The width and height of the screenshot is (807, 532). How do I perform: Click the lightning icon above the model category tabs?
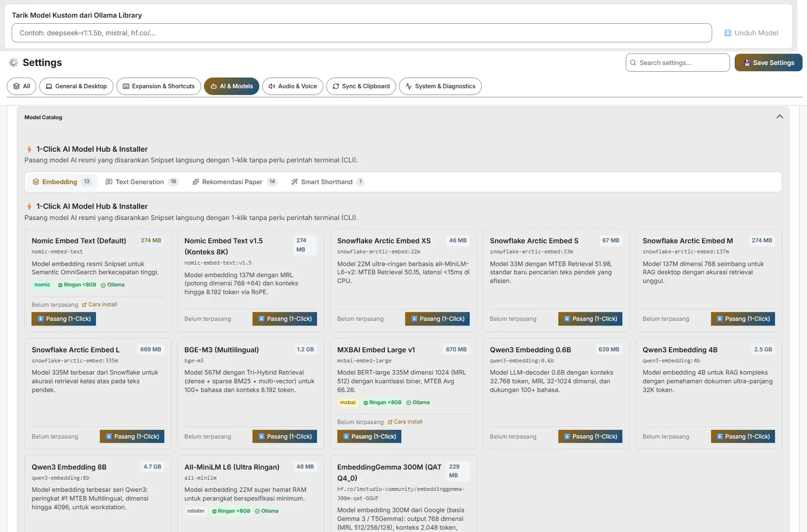[29, 149]
